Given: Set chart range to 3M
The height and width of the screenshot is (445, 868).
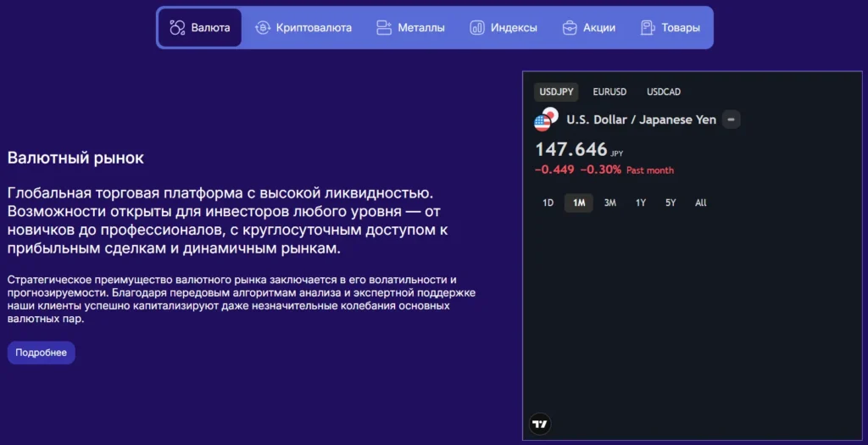Looking at the screenshot, I should pos(610,203).
